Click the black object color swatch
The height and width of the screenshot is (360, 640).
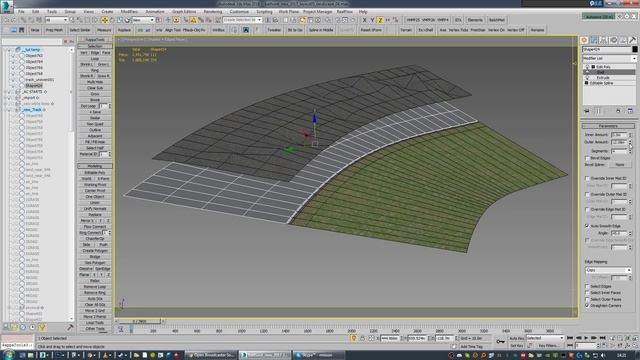[634, 49]
